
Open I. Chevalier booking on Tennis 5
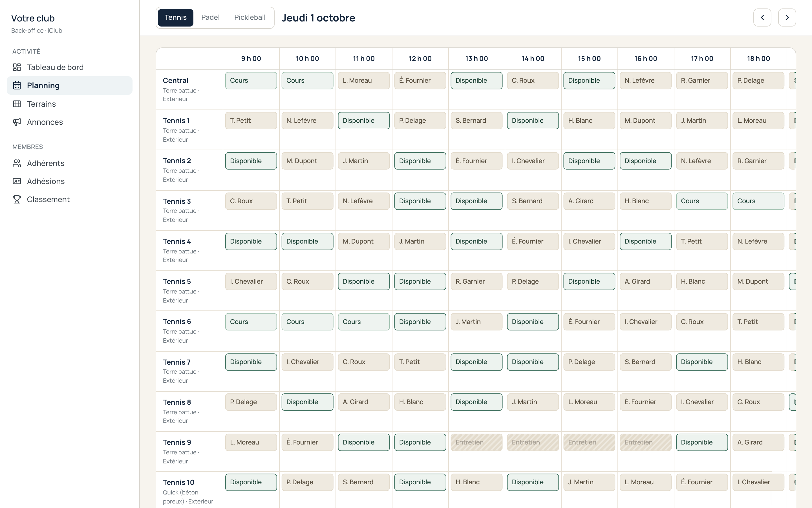point(251,282)
